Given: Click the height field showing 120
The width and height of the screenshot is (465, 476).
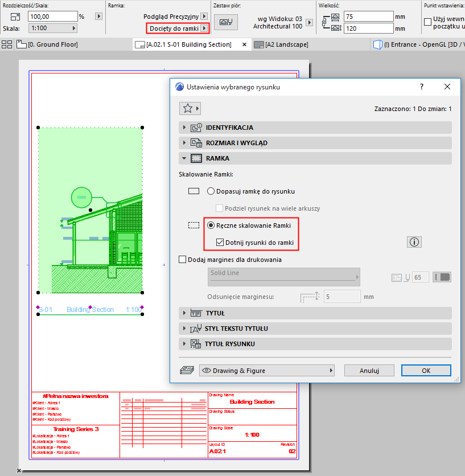Looking at the screenshot, I should point(368,28).
